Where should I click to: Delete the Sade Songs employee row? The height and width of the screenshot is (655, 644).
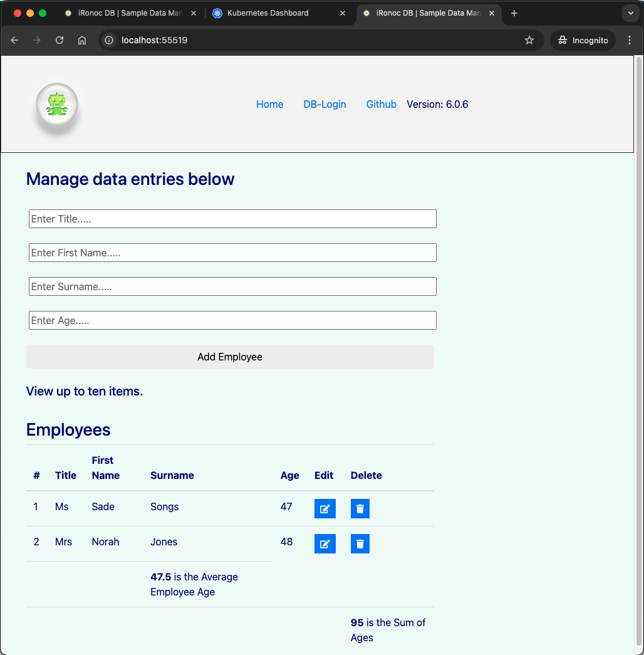360,509
